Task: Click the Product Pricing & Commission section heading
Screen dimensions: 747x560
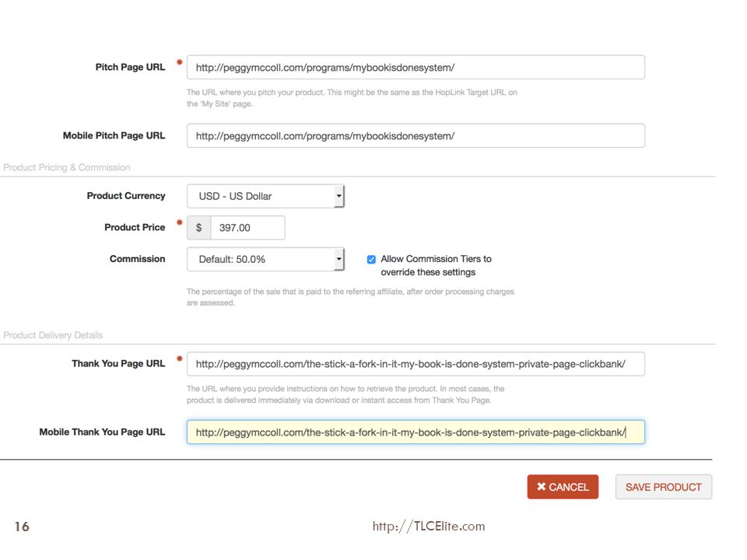Action: 67,168
